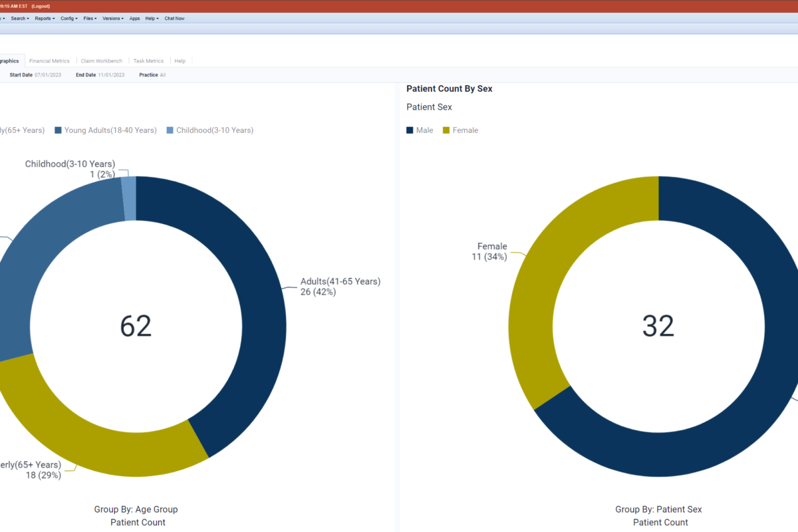Open the Claim Workbench tab
The height and width of the screenshot is (532, 798).
pos(102,61)
